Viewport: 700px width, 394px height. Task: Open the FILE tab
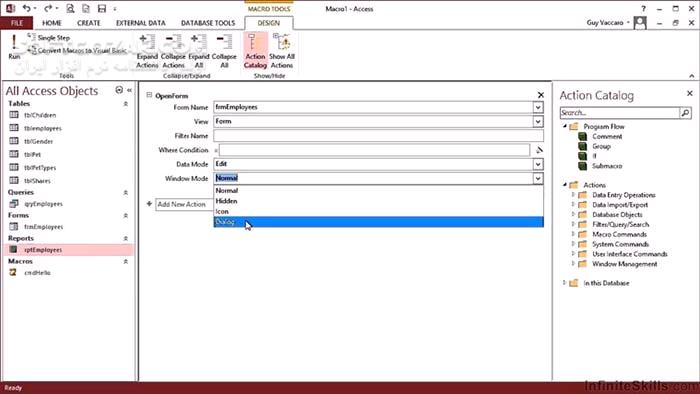point(17,23)
